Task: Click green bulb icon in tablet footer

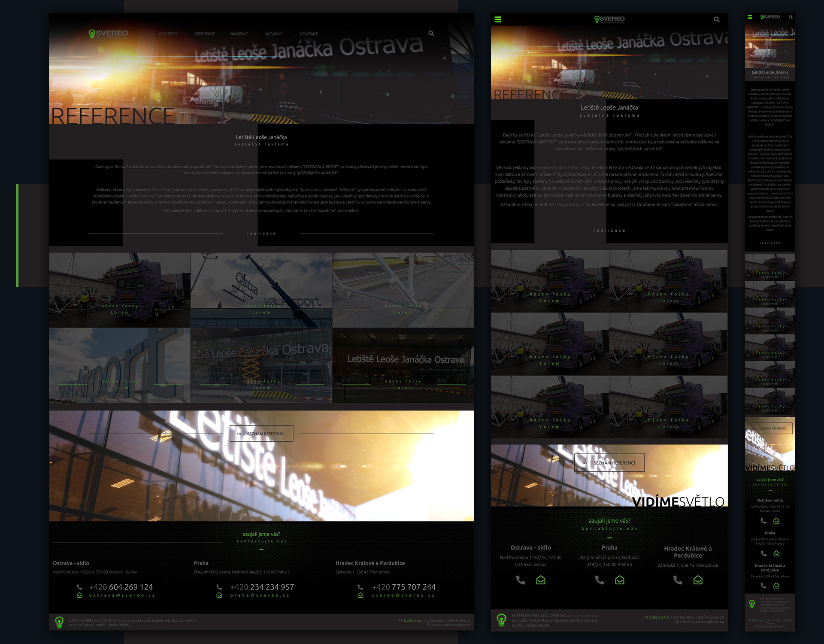Action: 501,620
